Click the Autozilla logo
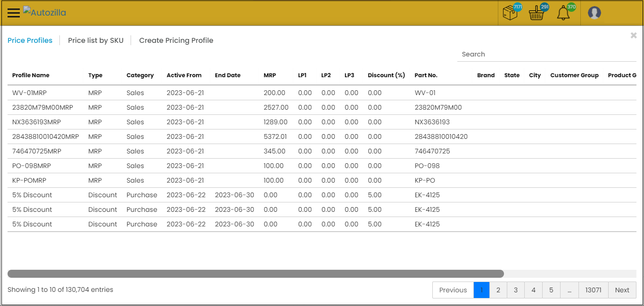This screenshot has height=306, width=644. pyautogui.click(x=45, y=12)
